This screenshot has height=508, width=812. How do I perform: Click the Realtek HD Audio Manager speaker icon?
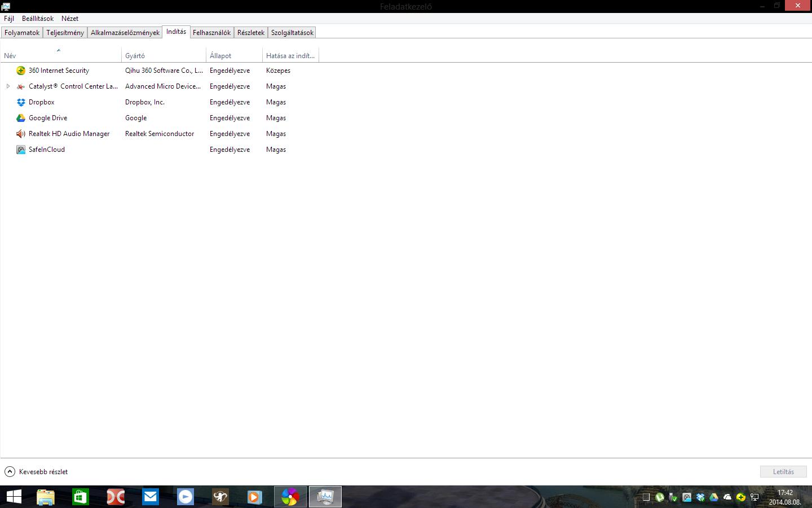21,134
